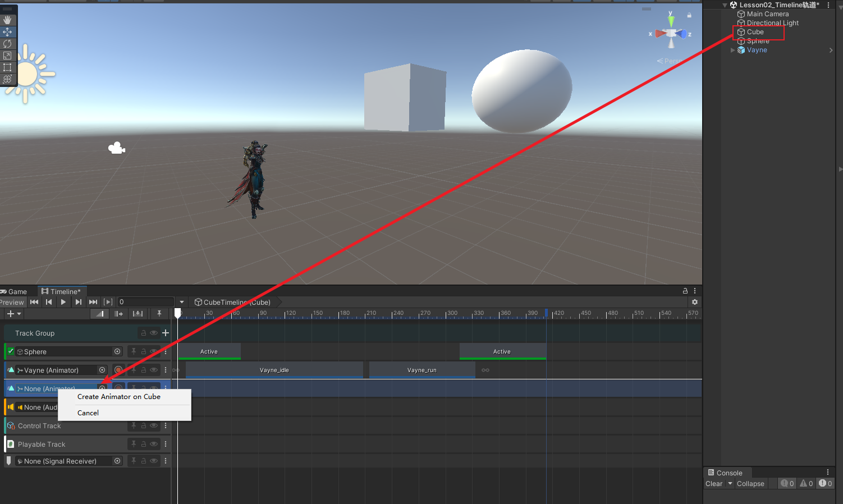Enable recording on the Vayne Animator track
The image size is (843, 504).
pos(118,370)
